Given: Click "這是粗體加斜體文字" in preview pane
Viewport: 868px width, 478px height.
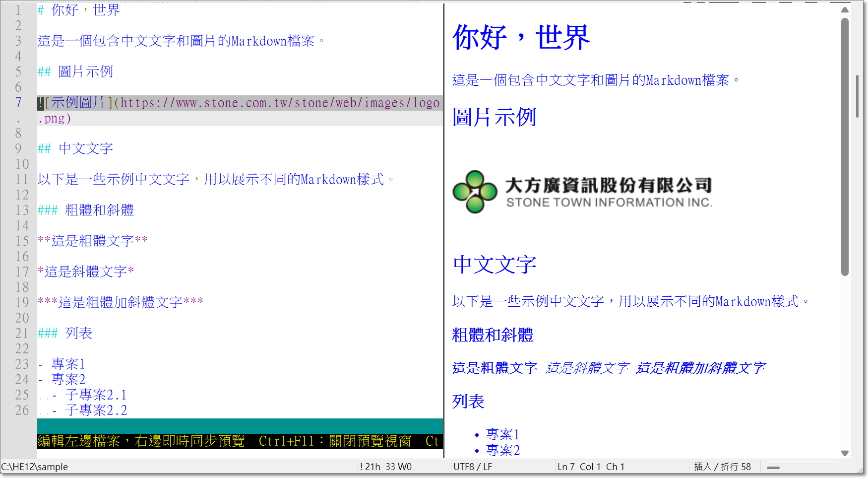Looking at the screenshot, I should (x=700, y=368).
